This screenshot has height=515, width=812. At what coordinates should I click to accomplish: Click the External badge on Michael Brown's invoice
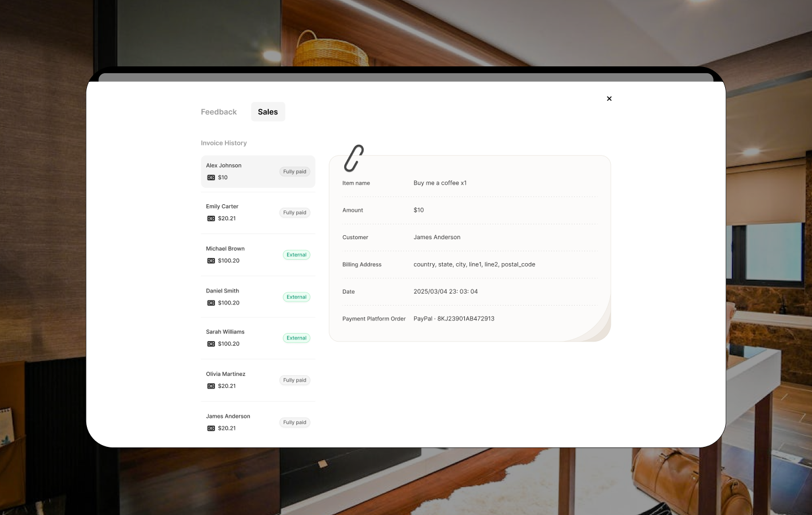tap(296, 255)
